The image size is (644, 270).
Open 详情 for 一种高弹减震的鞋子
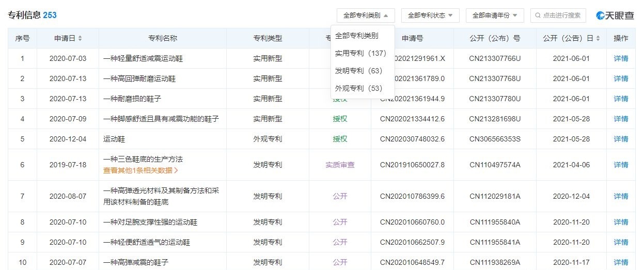tap(621, 262)
